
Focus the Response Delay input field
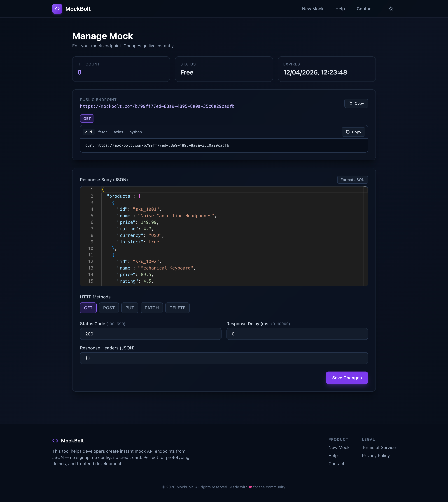(x=297, y=334)
